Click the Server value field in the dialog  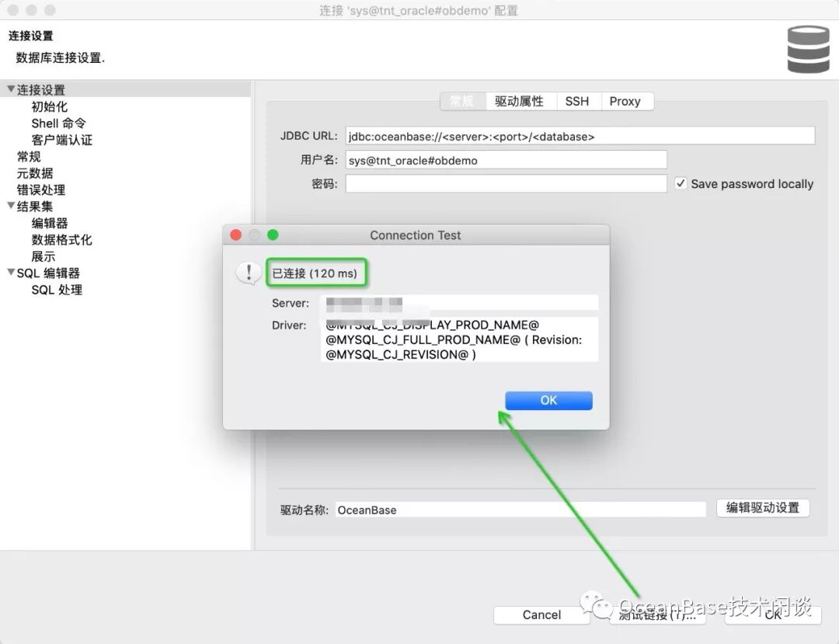[x=459, y=303]
